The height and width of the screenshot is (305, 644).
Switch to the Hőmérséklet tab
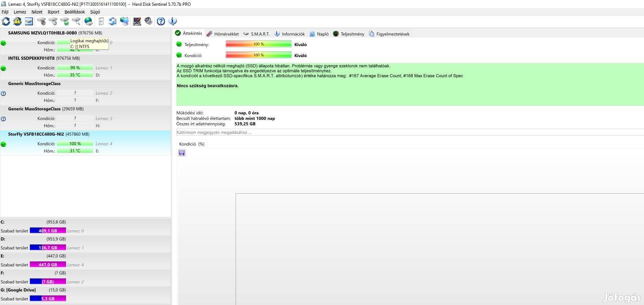(223, 34)
